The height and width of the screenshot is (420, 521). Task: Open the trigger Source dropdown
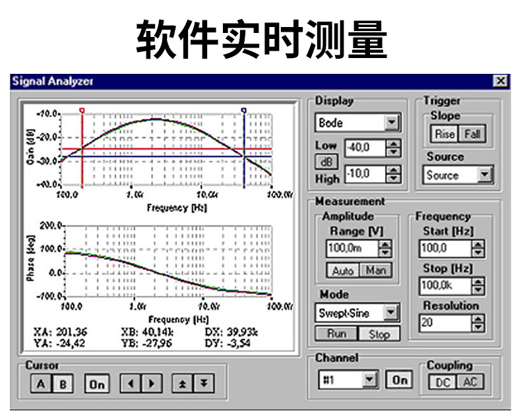pos(485,175)
